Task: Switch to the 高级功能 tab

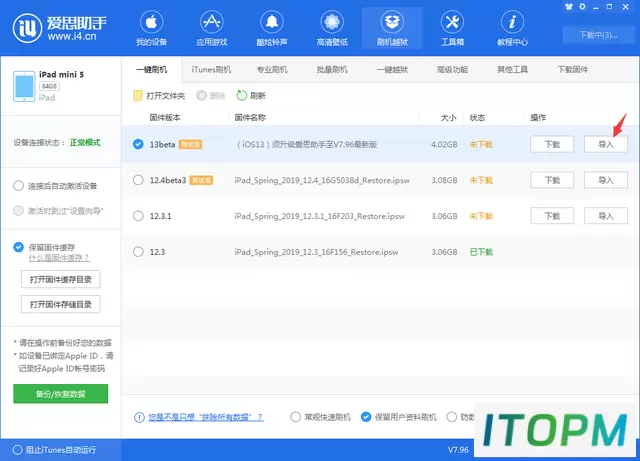Action: tap(452, 70)
